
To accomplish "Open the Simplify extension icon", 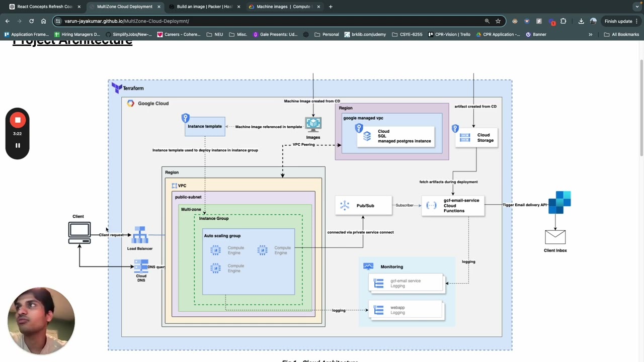I will 539,21.
